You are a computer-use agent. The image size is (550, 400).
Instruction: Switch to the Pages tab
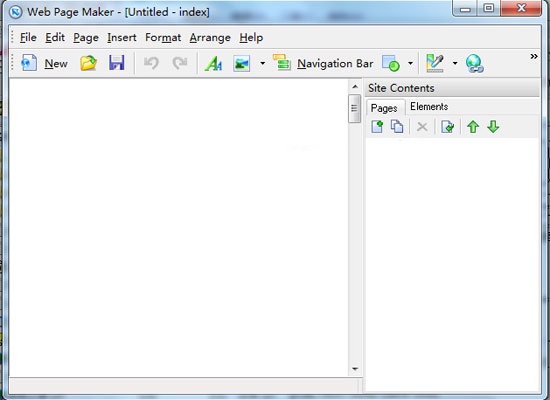pyautogui.click(x=384, y=108)
